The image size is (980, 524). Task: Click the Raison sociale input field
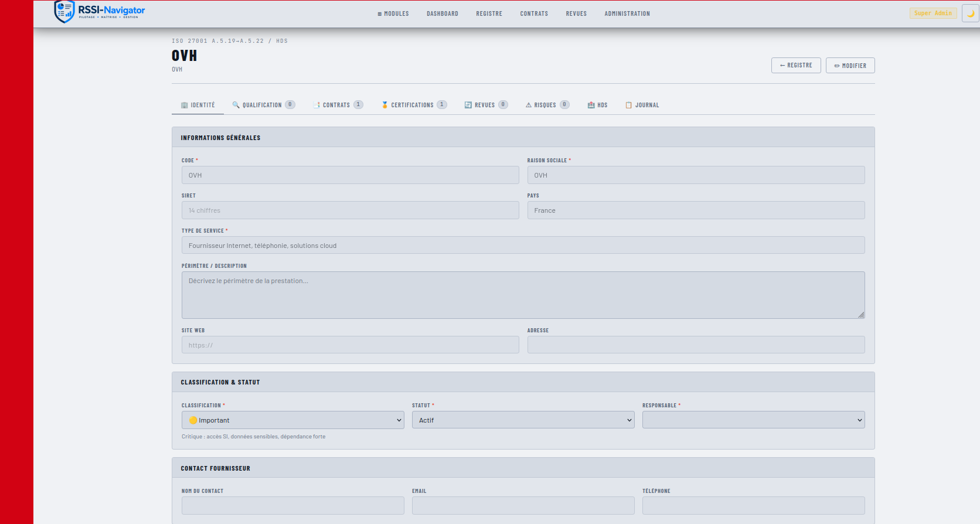tap(696, 175)
